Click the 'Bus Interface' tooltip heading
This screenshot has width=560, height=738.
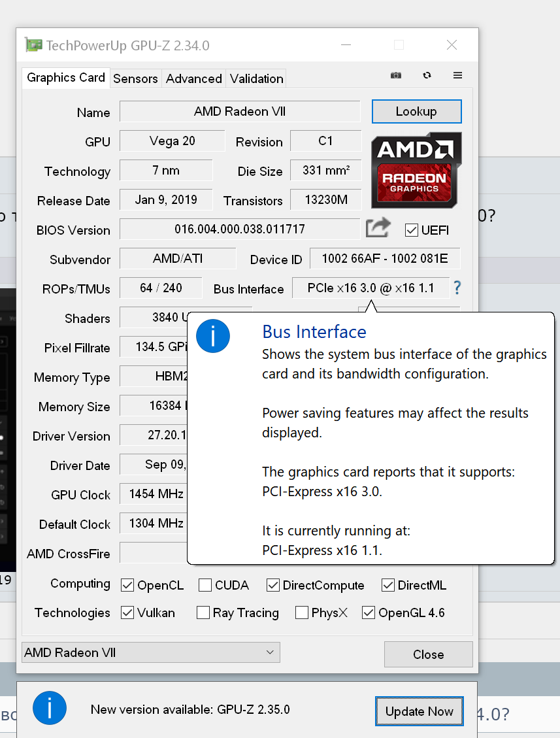pyautogui.click(x=314, y=332)
